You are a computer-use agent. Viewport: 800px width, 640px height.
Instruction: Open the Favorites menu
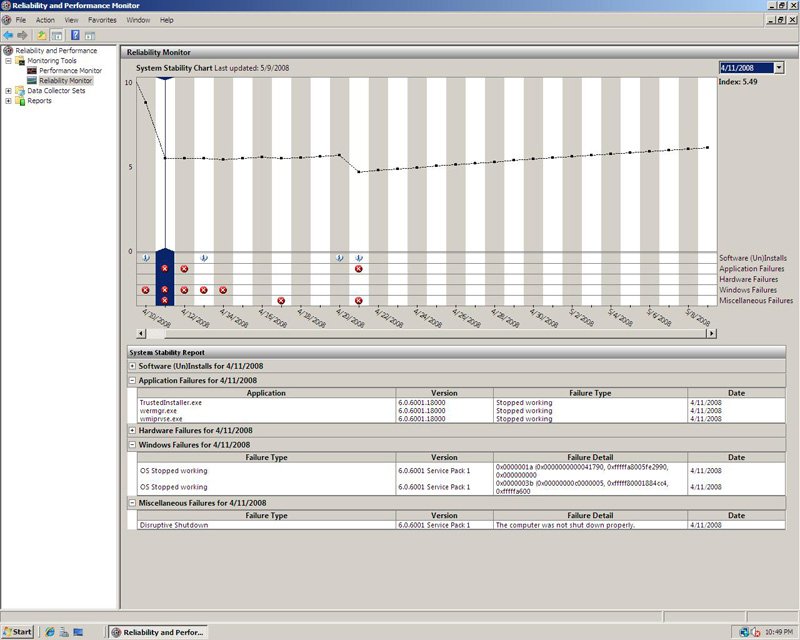pyautogui.click(x=102, y=20)
